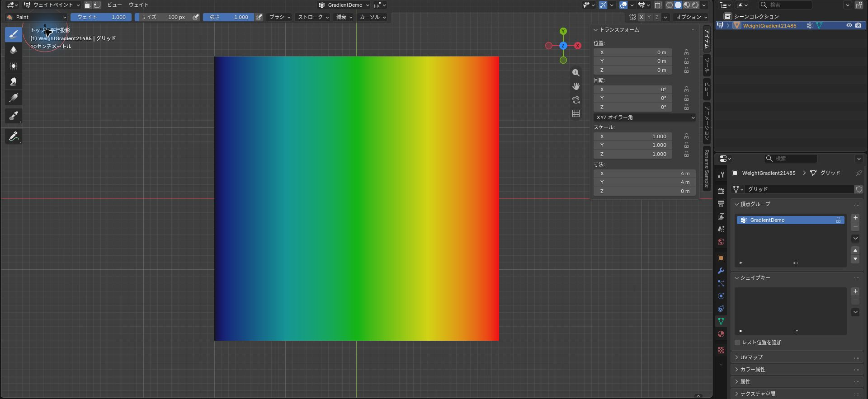Switch perspective/orthographic with the grid gizmo

[576, 113]
